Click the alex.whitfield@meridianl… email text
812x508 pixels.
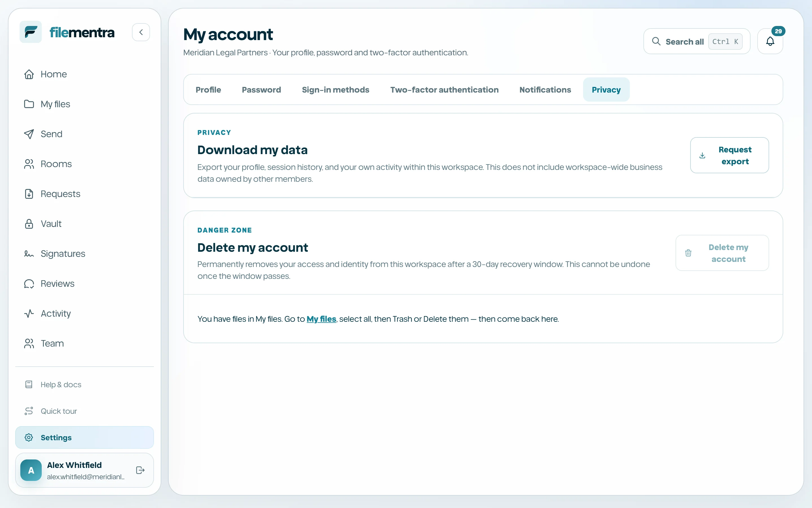[86, 477]
